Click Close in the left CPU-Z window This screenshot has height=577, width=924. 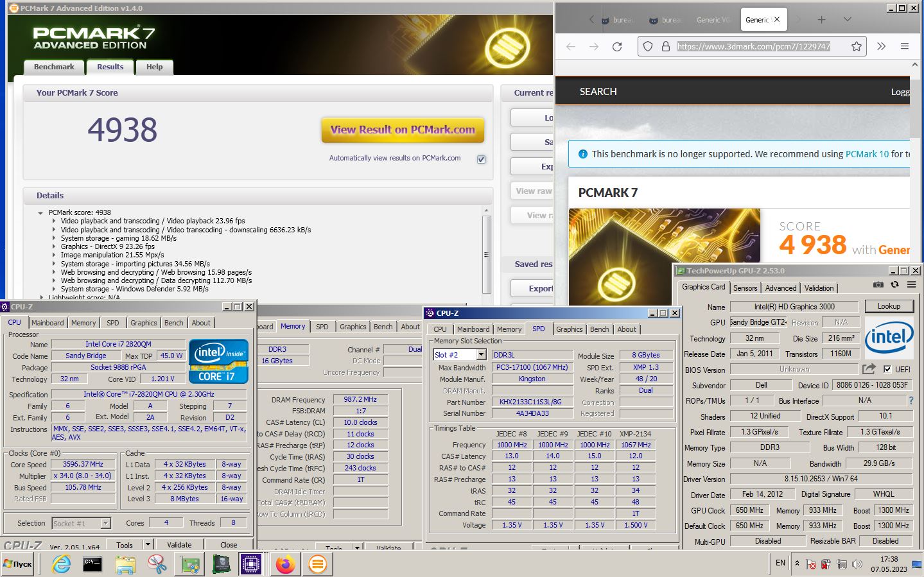coord(229,545)
